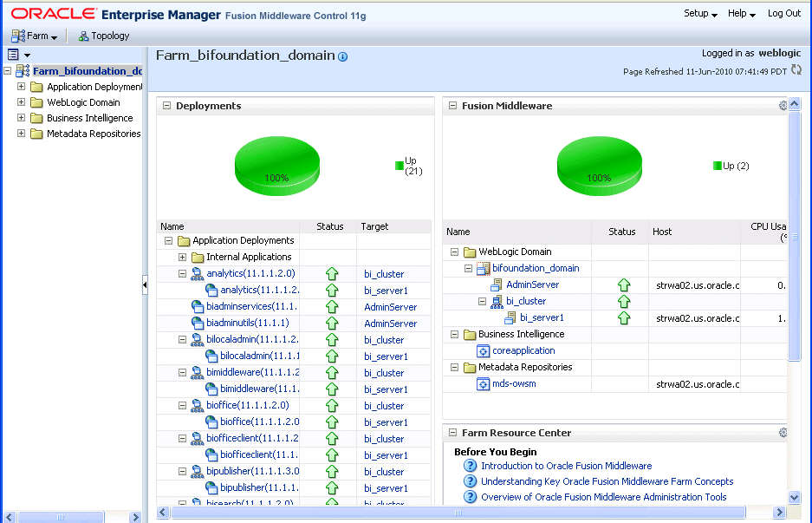Expand Internal Applications in the Deployments table

pyautogui.click(x=181, y=257)
